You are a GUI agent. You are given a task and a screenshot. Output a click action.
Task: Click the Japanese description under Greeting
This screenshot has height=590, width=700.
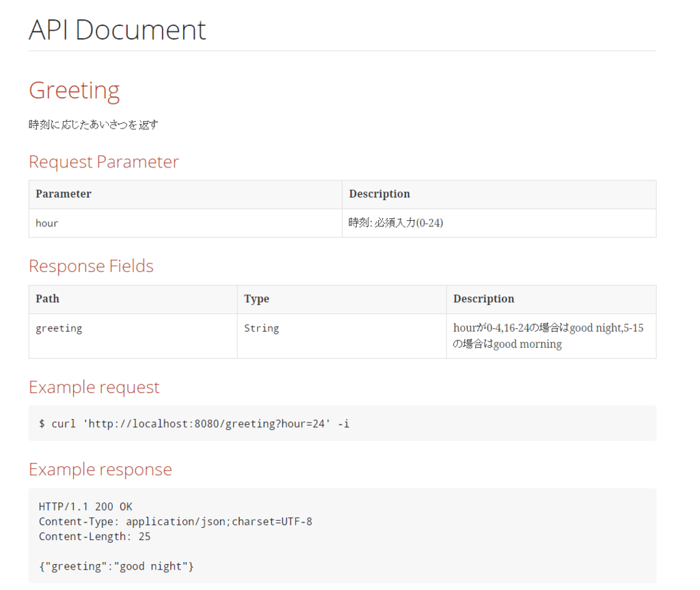coord(94,124)
